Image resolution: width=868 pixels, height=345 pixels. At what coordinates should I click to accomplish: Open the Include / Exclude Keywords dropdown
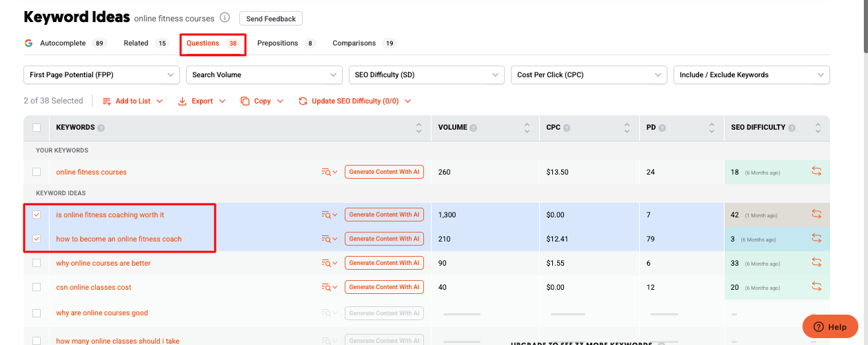(x=751, y=75)
